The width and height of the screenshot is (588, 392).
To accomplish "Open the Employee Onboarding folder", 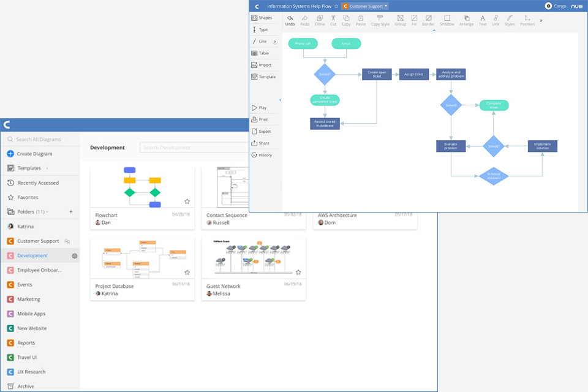I will point(34,270).
